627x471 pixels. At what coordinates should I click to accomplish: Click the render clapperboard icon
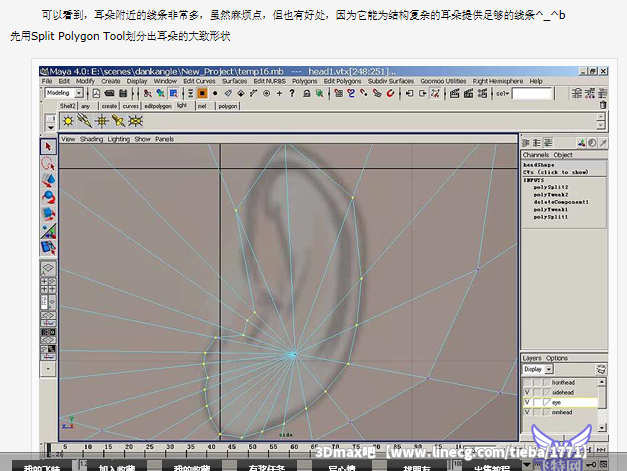[x=454, y=94]
